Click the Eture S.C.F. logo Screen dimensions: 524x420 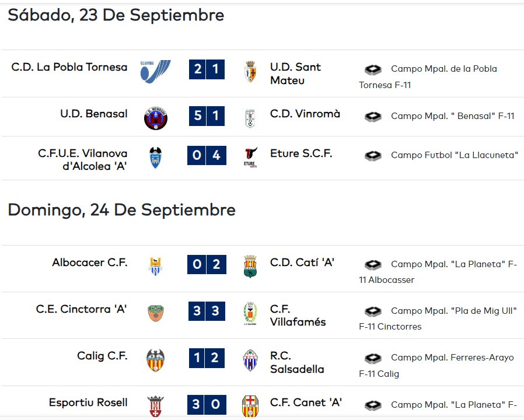pos(250,157)
